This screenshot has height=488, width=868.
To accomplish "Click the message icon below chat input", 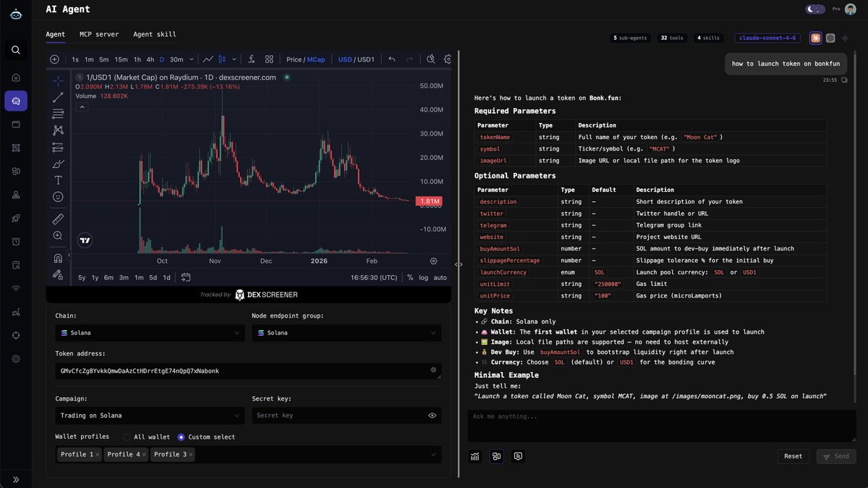I will pos(518,456).
